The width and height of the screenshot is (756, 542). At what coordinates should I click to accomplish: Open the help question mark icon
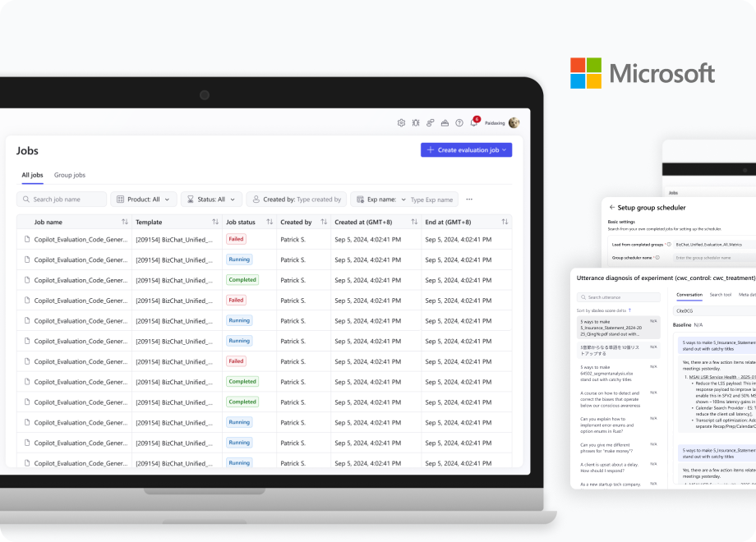(459, 122)
